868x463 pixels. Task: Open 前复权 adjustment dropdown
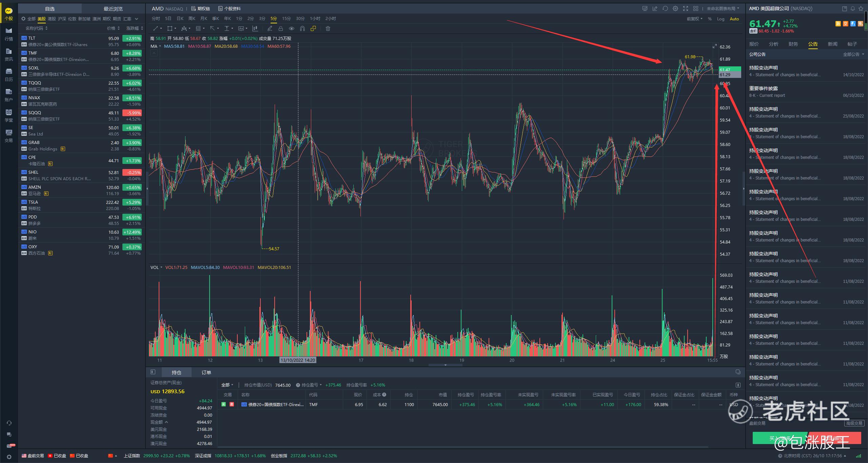pos(694,19)
